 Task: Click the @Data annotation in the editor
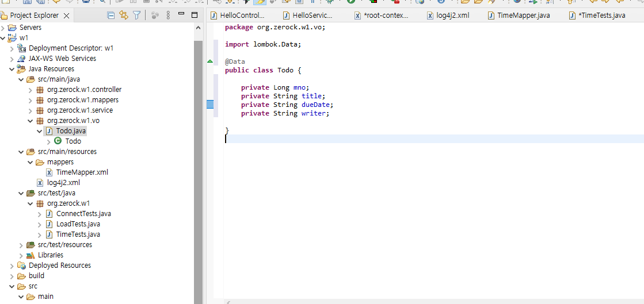(x=235, y=61)
